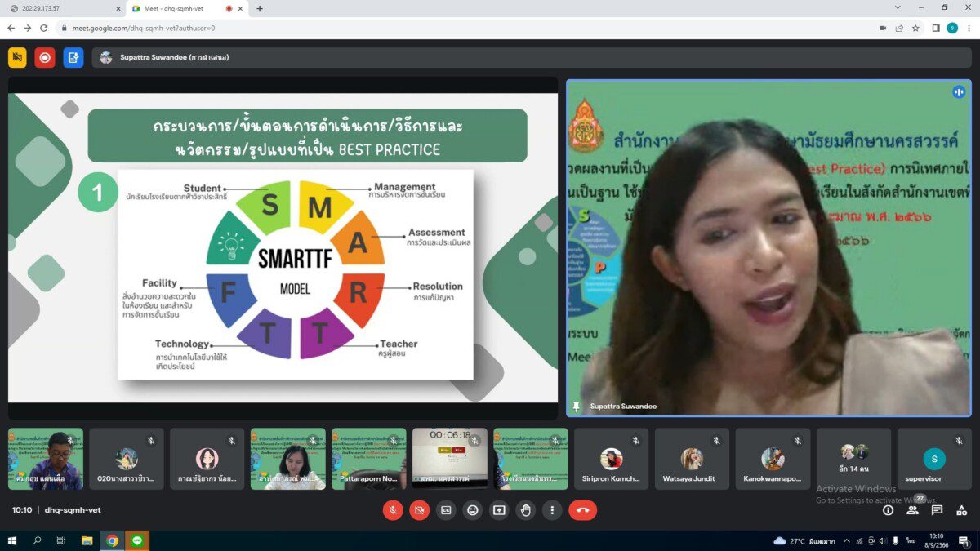Reload the Meet page
Viewport: 980px width, 551px height.
click(x=44, y=28)
